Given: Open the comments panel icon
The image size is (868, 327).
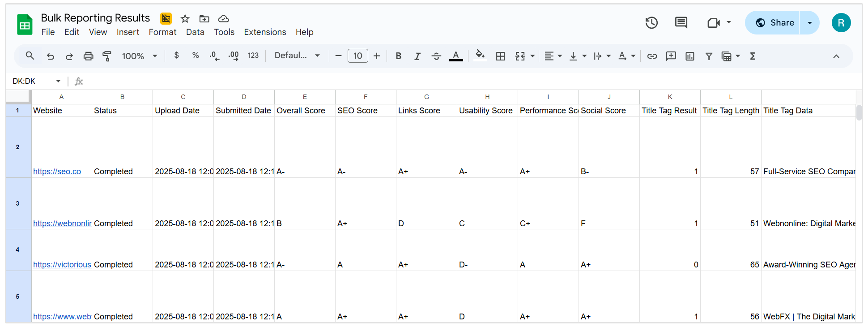Looking at the screenshot, I should (681, 22).
